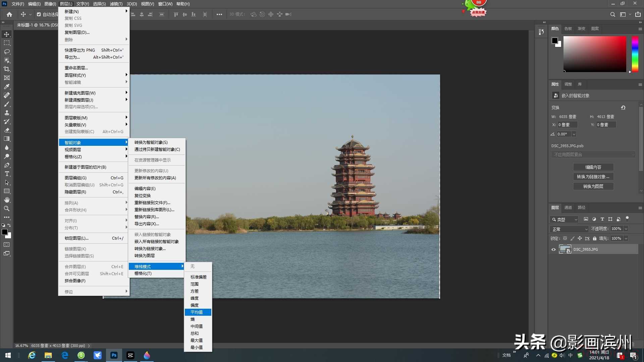Open the Layers panel menu icon
This screenshot has height=362, width=644.
click(x=640, y=208)
